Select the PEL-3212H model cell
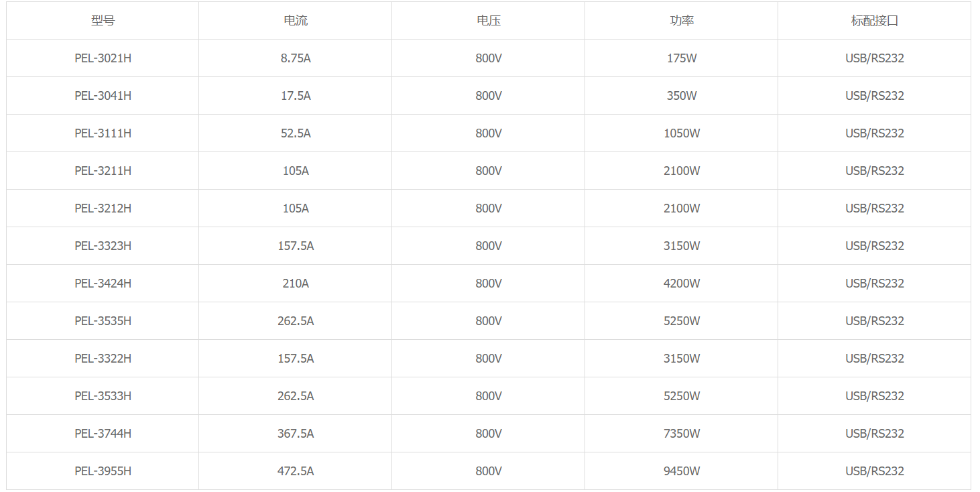Image resolution: width=980 pixels, height=492 pixels. coord(103,208)
